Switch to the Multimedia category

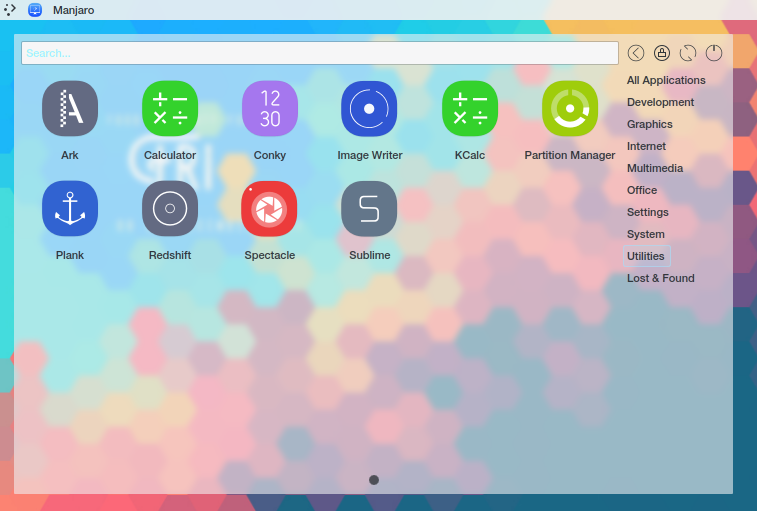point(655,168)
